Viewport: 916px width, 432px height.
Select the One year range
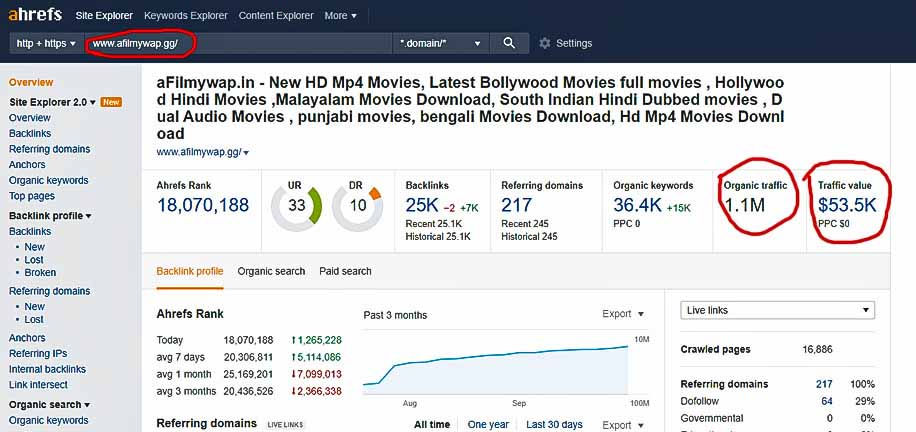[x=488, y=424]
